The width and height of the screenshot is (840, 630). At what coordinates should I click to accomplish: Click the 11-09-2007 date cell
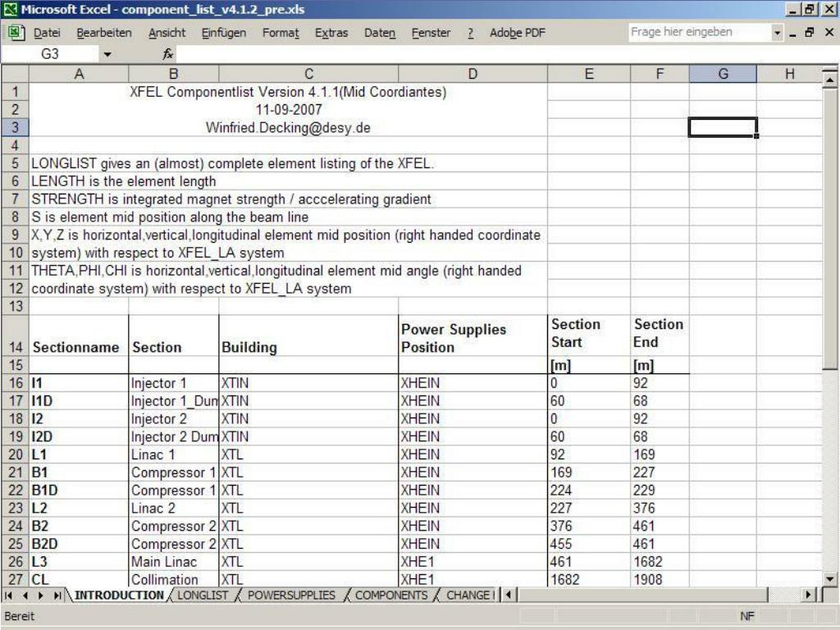point(288,110)
